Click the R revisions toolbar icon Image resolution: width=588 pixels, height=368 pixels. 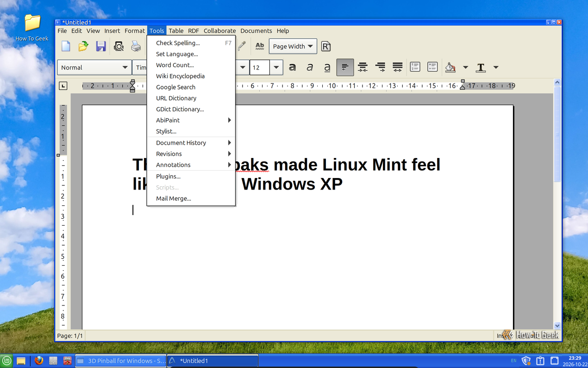(x=326, y=46)
